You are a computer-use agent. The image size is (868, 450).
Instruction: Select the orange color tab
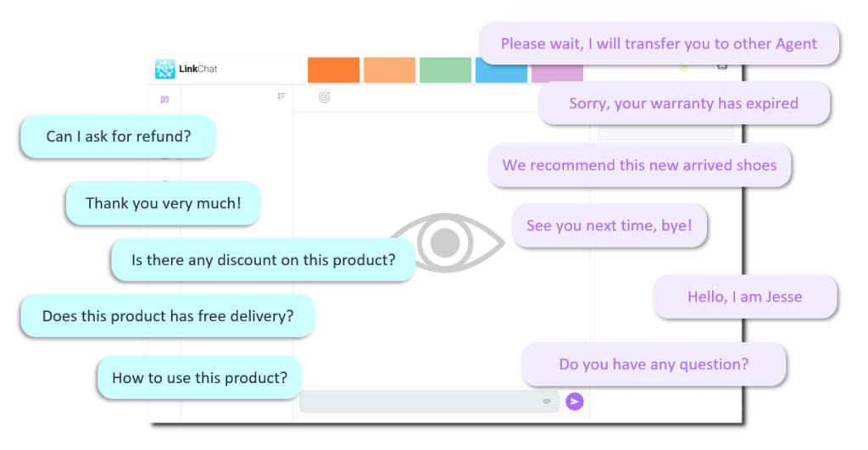pyautogui.click(x=334, y=69)
